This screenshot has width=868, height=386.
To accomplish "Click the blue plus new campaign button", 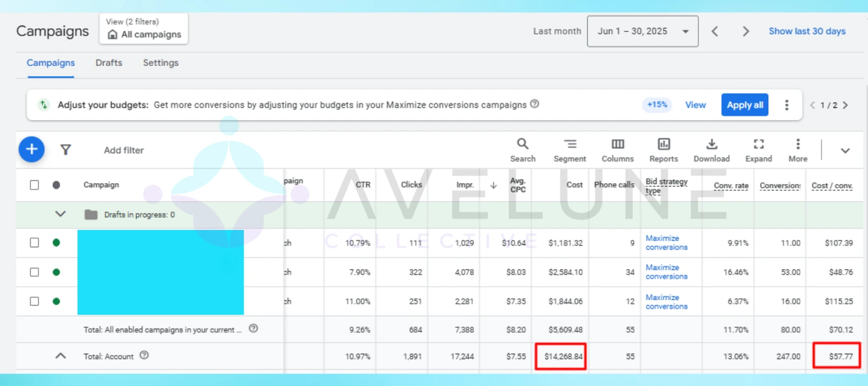I will point(31,149).
